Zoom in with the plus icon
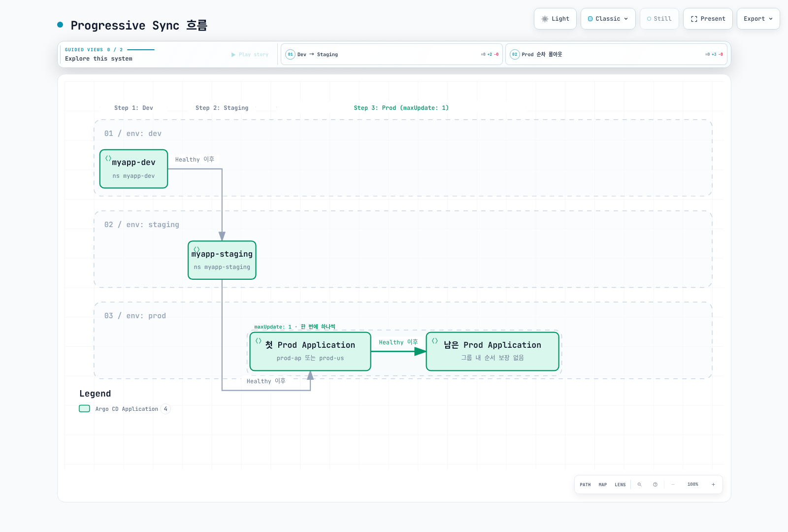 (x=713, y=485)
